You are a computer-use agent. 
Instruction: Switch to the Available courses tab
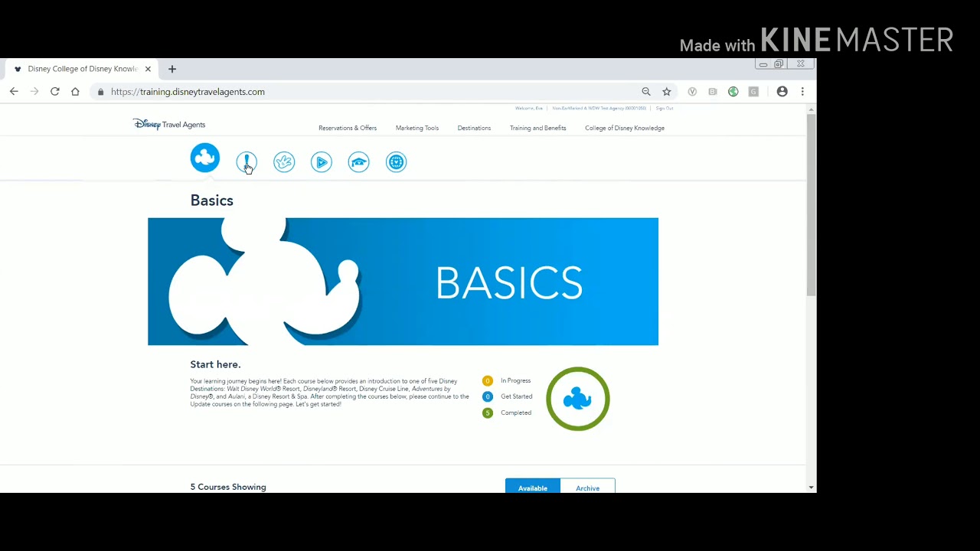(533, 487)
